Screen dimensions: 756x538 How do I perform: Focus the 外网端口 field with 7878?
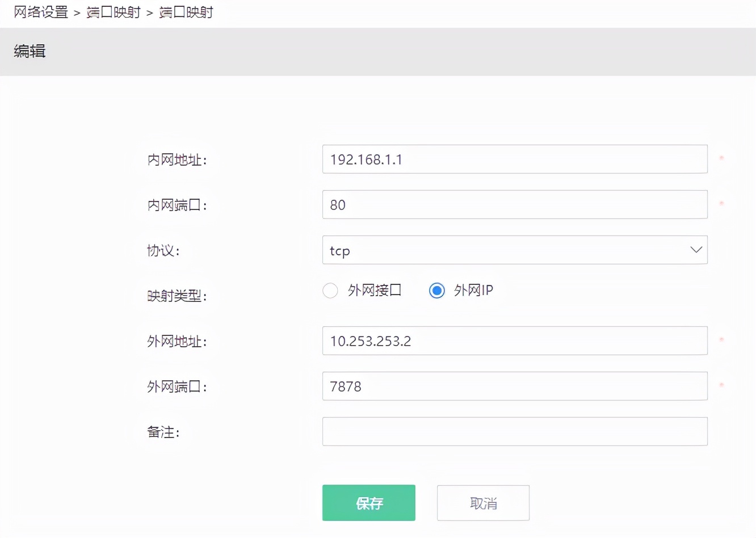click(515, 386)
